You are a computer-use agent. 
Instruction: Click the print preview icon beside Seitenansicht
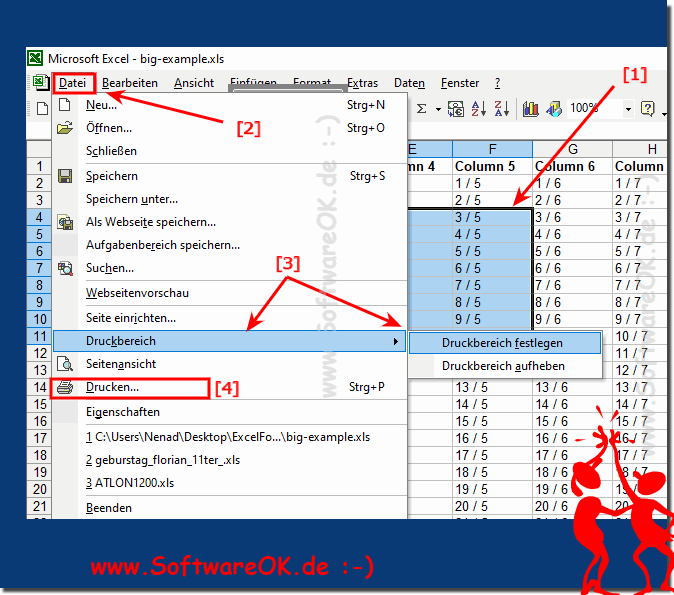(65, 364)
